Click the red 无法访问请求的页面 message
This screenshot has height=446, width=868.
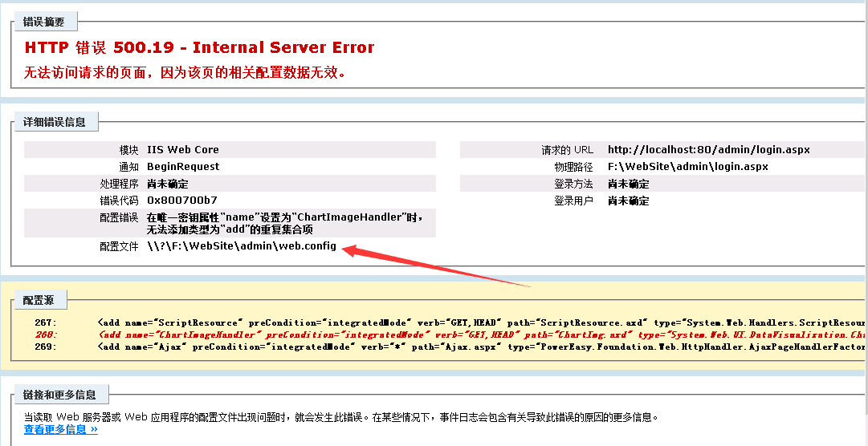pyautogui.click(x=185, y=73)
